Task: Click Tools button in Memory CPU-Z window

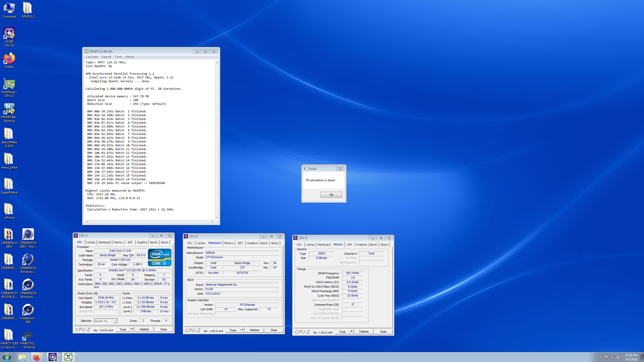Action: (x=342, y=332)
